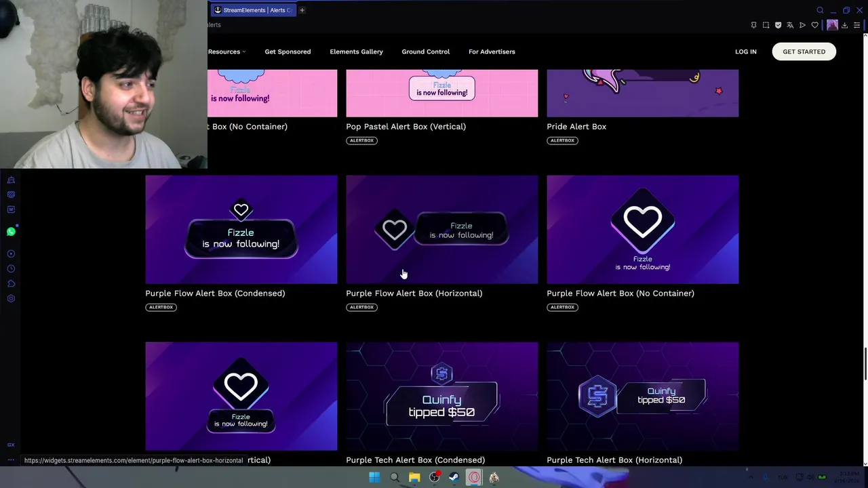Click the LOG IN link
The width and height of the screenshot is (868, 488).
pyautogui.click(x=745, y=52)
